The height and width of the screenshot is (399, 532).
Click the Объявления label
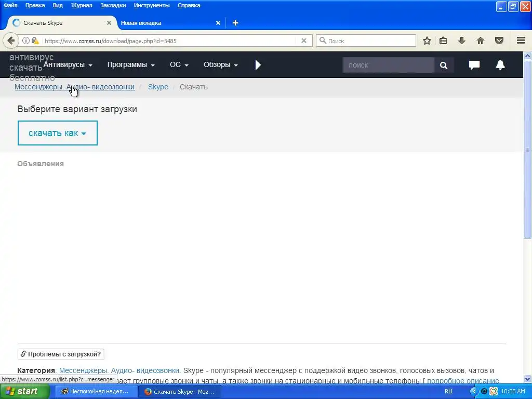tap(41, 164)
